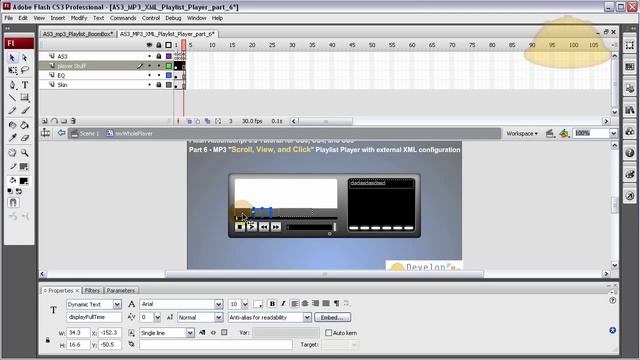Click the Add Motion Guide icon
The width and height of the screenshot is (640, 360).
[54, 121]
